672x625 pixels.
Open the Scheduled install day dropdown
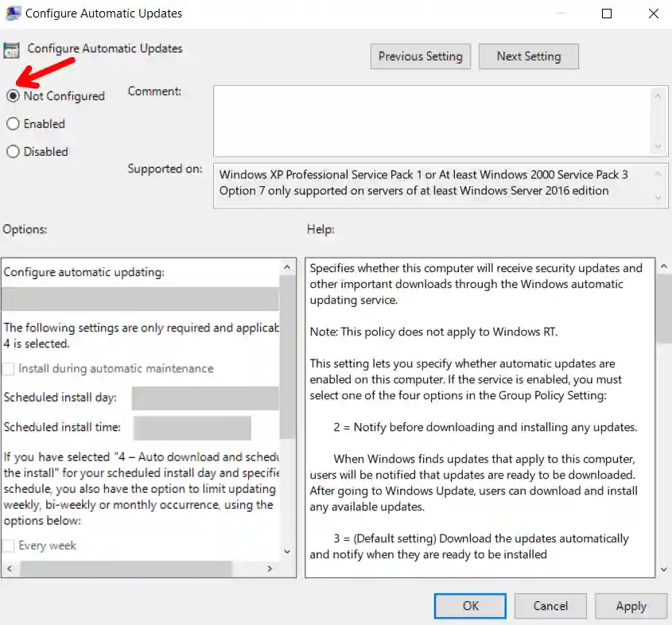(x=205, y=398)
